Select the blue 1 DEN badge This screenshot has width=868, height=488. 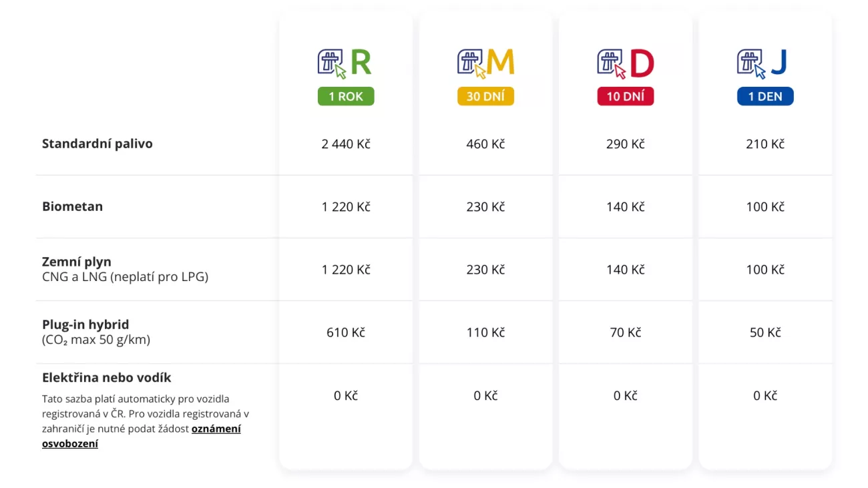pyautogui.click(x=765, y=96)
